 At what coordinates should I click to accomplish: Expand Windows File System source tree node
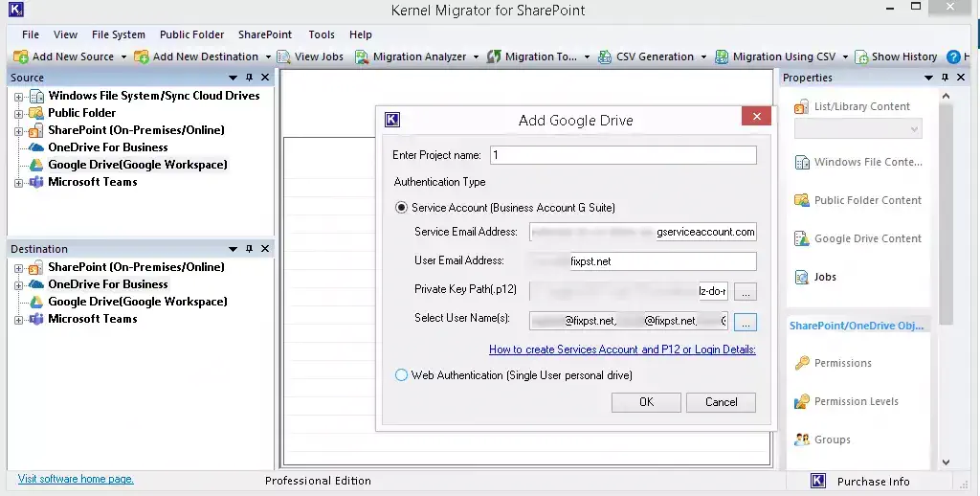(18, 97)
